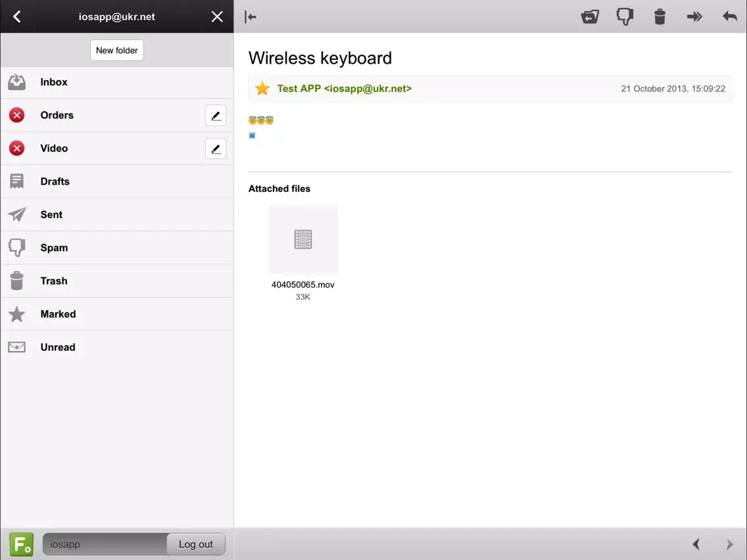The image size is (747, 560).
Task: Click the iosapp@ukr.net header title
Action: coord(117,16)
